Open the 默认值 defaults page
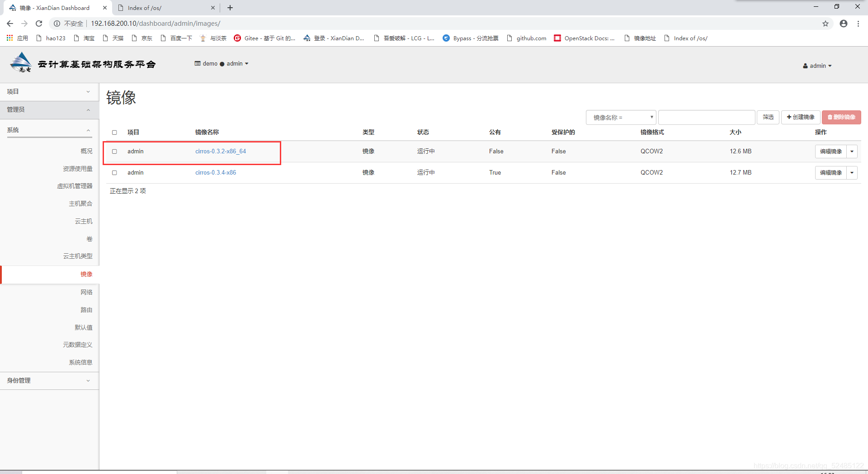The width and height of the screenshot is (868, 474). coord(84,327)
